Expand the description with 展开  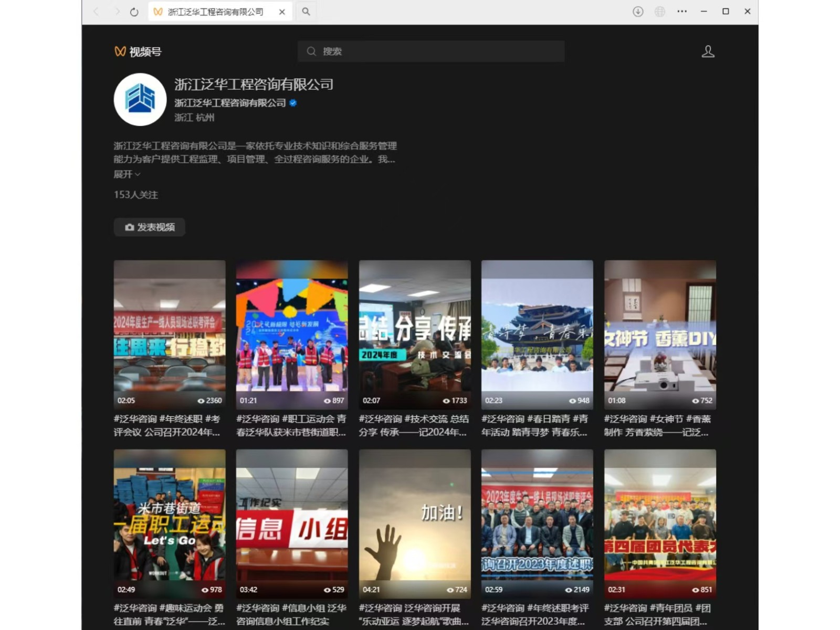tap(127, 174)
